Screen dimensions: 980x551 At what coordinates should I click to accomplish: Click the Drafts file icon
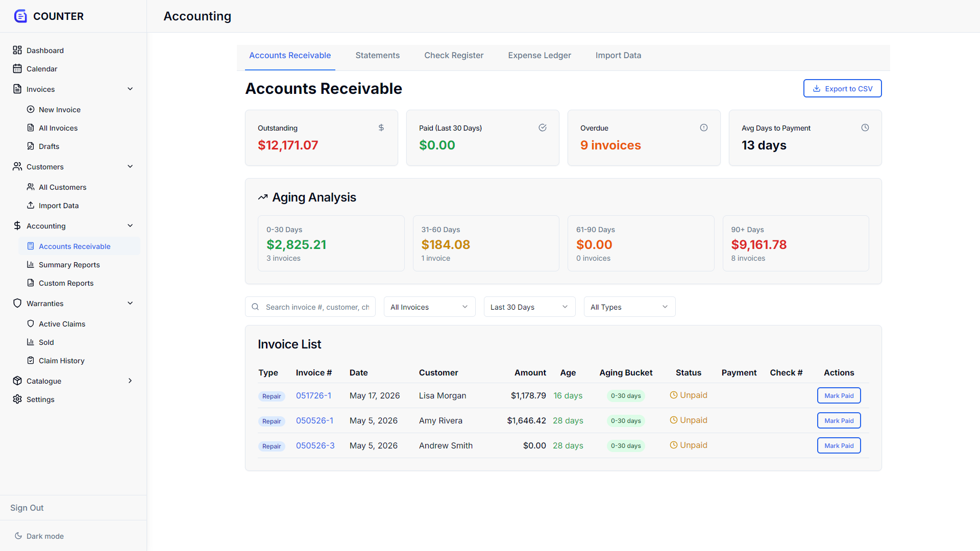tap(31, 146)
